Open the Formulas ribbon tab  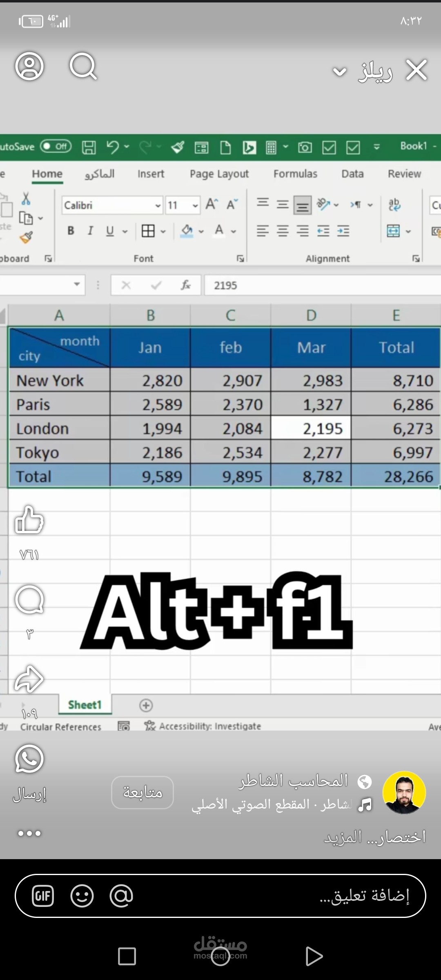295,174
